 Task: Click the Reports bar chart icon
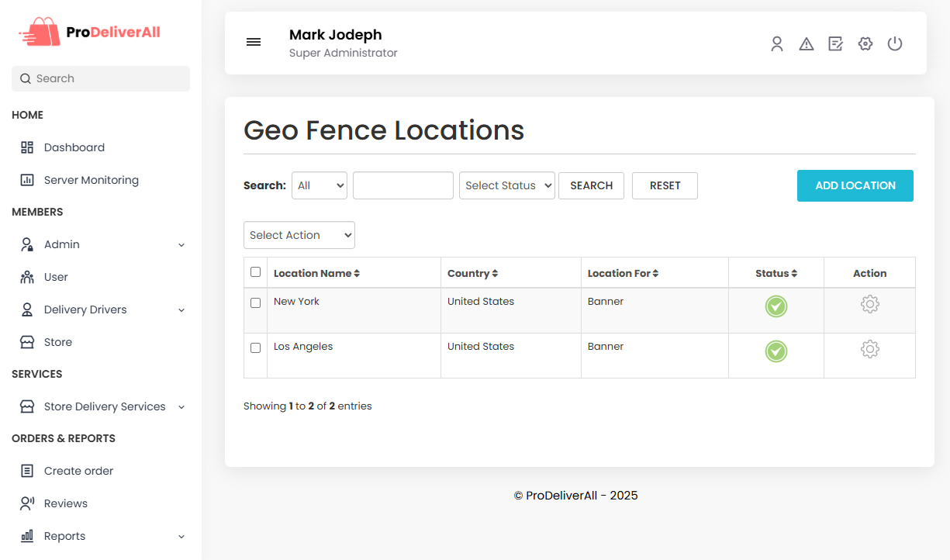tap(27, 536)
